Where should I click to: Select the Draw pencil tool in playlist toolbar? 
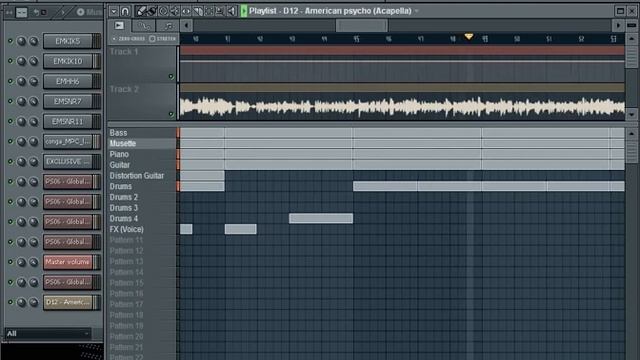[x=141, y=11]
